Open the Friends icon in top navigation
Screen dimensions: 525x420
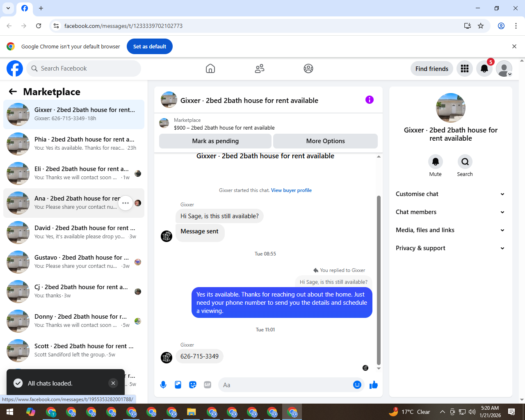click(x=260, y=68)
